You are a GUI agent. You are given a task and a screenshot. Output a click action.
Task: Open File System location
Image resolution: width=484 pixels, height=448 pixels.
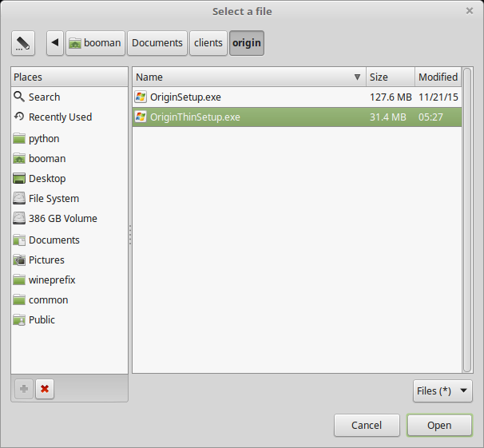(x=69, y=198)
